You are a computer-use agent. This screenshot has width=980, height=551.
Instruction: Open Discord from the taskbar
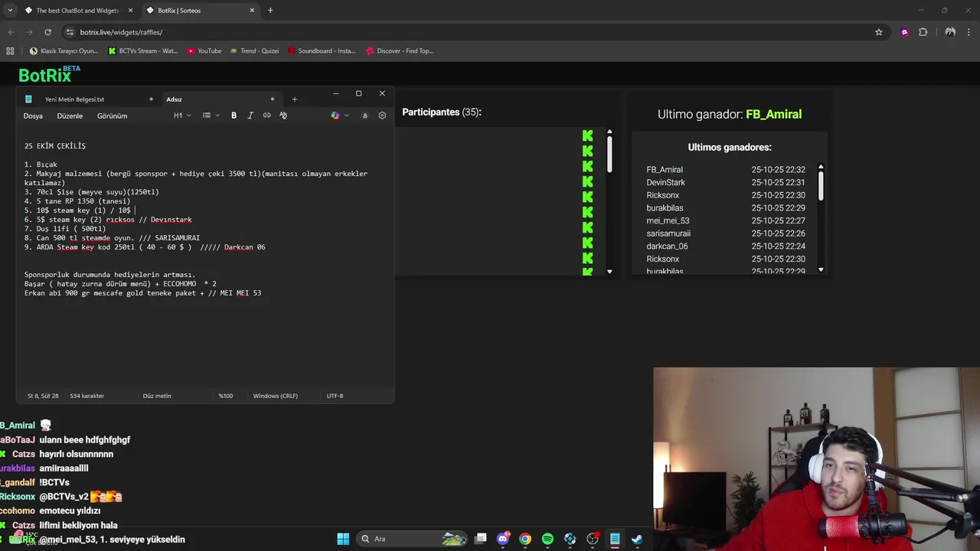tap(503, 539)
